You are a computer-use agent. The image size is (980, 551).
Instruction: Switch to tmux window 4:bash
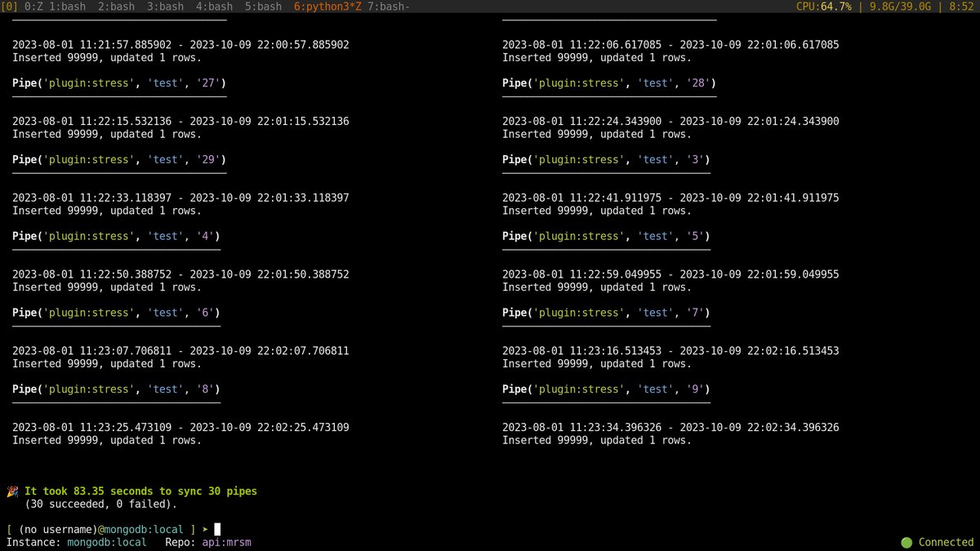point(214,7)
